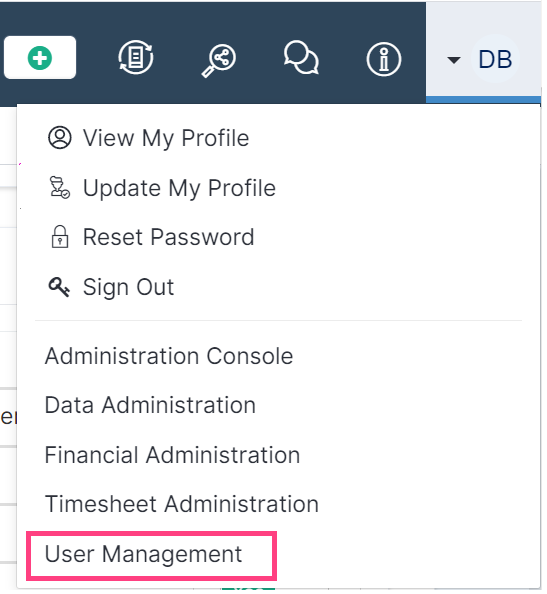This screenshot has width=547, height=594.
Task: Open Data Administration
Action: click(150, 405)
